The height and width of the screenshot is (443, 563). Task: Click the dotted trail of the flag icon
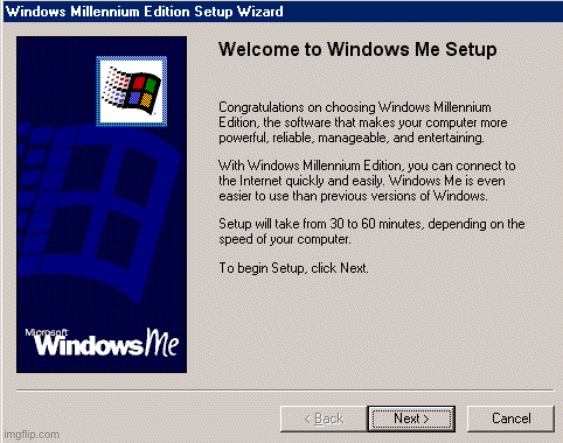pos(115,86)
